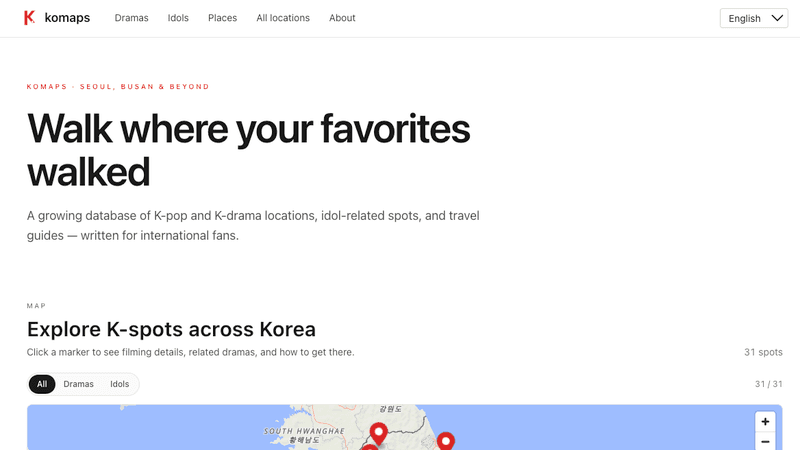
Task: Click the 'Explore K-spots across Korea' heading
Action: tap(171, 329)
